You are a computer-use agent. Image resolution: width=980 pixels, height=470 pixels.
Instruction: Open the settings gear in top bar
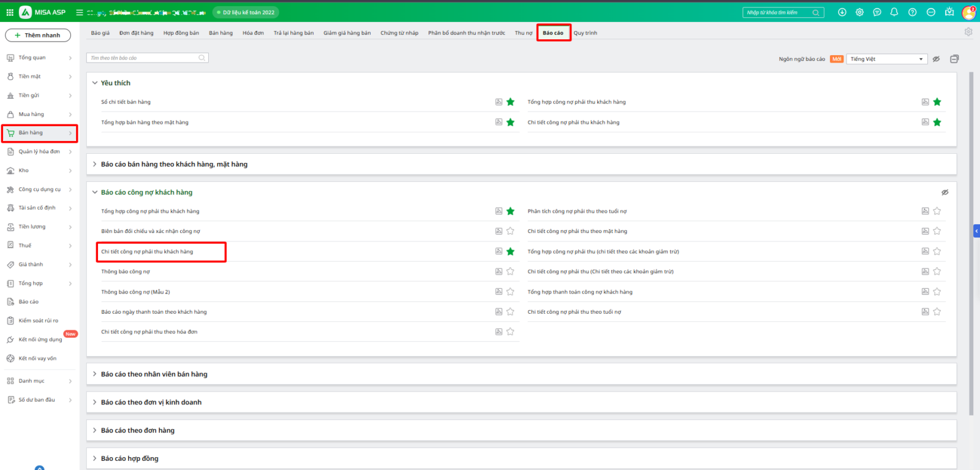[859, 12]
